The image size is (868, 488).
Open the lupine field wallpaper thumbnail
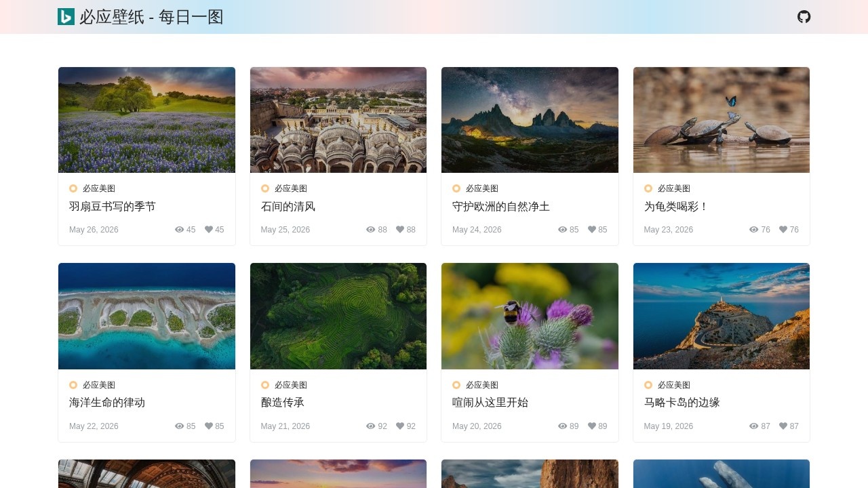146,120
